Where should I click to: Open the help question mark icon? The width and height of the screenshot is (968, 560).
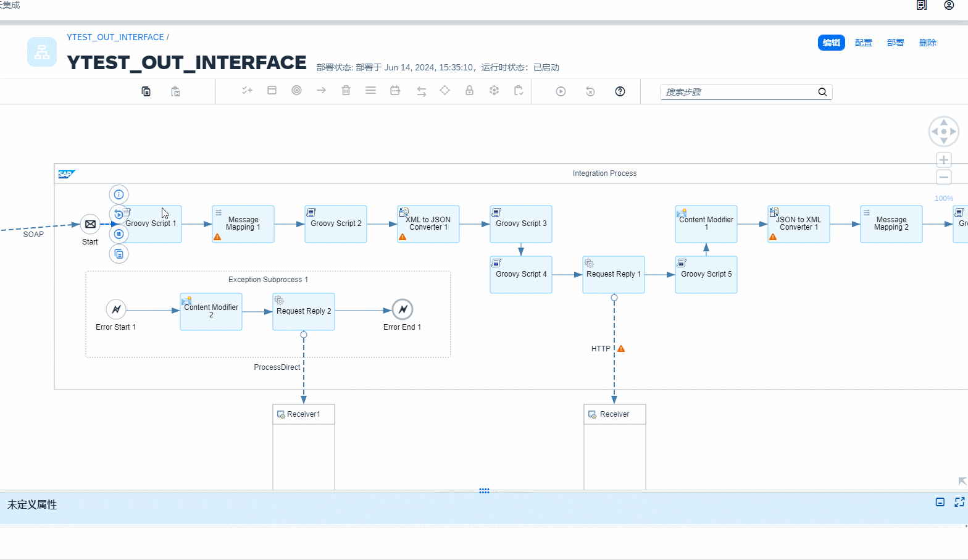620,91
